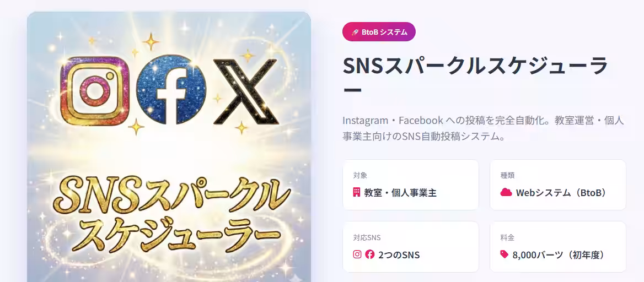This screenshot has height=282, width=644.
Task: Click the glitter Instagram logo in artwork
Action: click(x=95, y=91)
